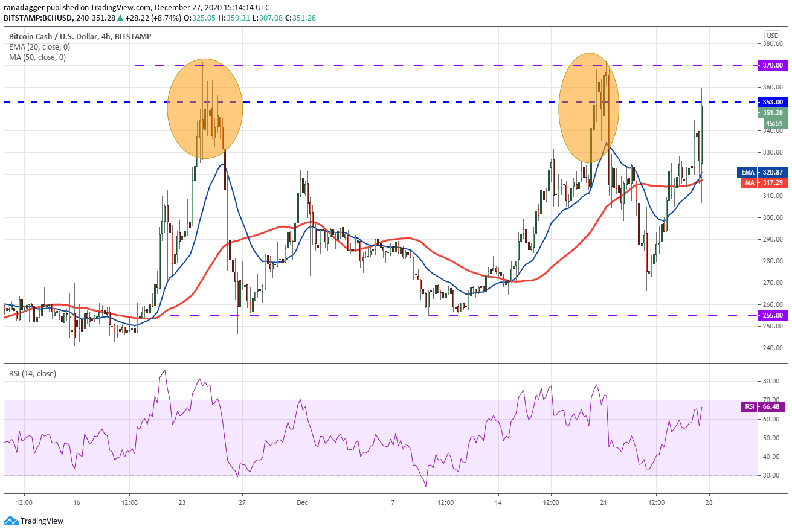Click the purple RSI 66.48 value tag

point(761,407)
